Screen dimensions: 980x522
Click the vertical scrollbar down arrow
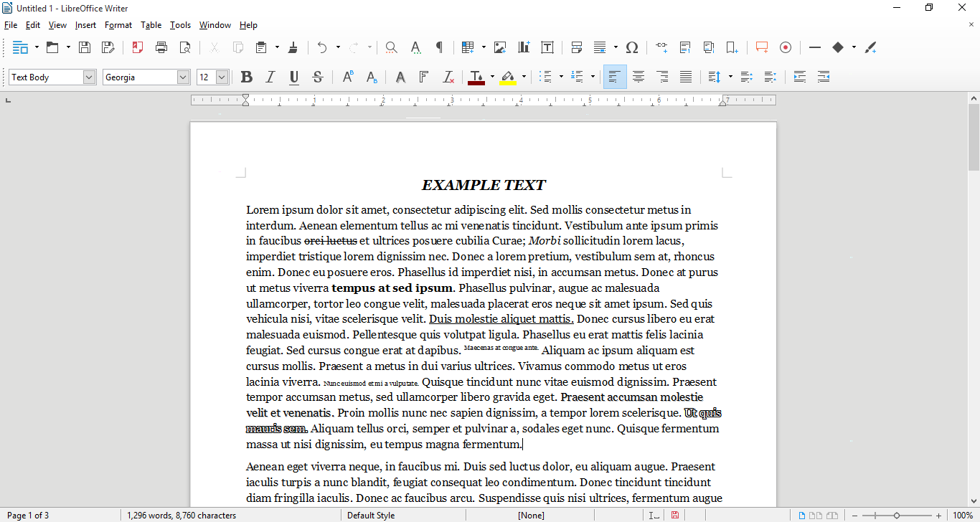pyautogui.click(x=974, y=499)
